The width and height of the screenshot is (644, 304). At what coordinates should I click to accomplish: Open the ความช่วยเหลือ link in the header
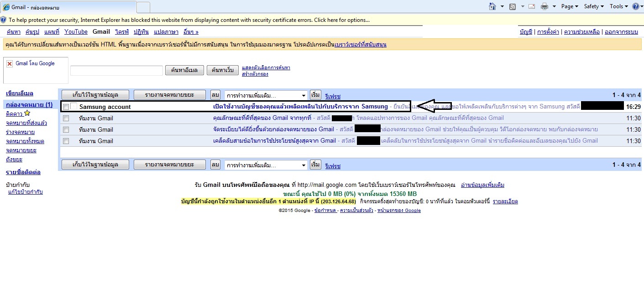(582, 32)
